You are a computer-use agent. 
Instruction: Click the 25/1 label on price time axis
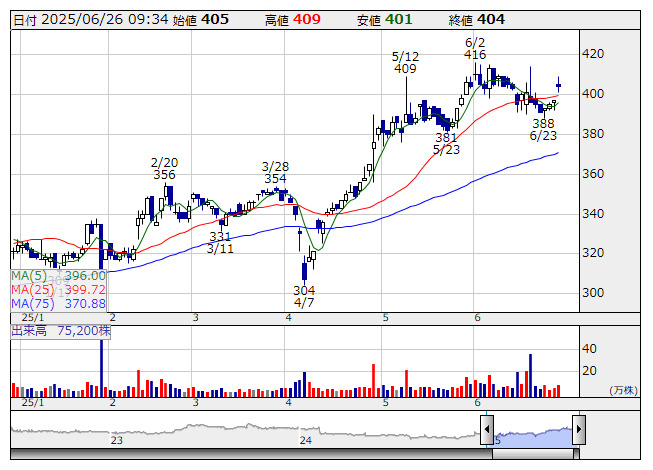pos(32,318)
